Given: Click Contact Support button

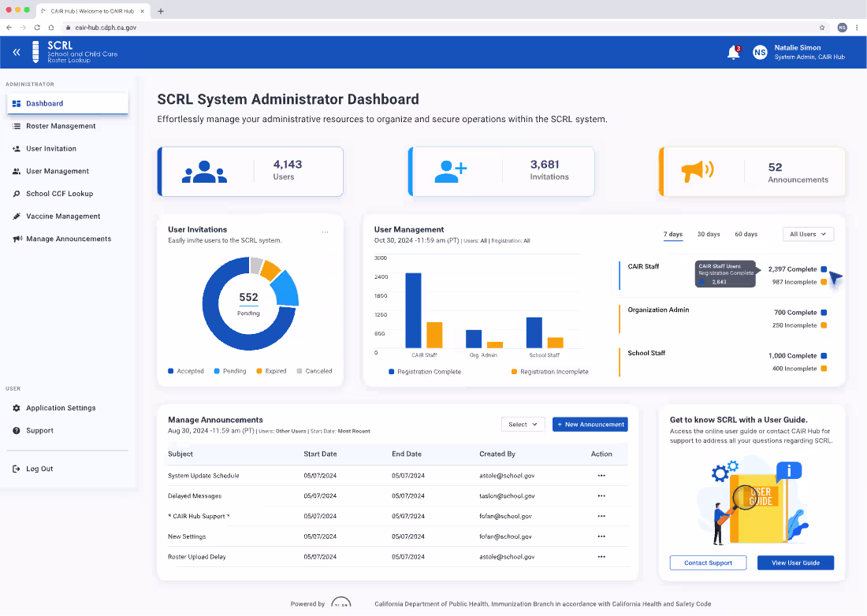Looking at the screenshot, I should 708,563.
